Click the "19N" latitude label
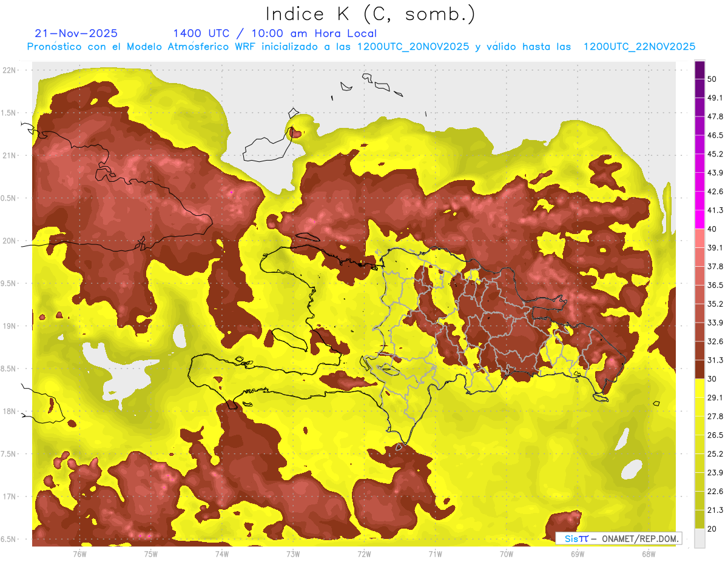The width and height of the screenshot is (728, 562). coord(10,326)
